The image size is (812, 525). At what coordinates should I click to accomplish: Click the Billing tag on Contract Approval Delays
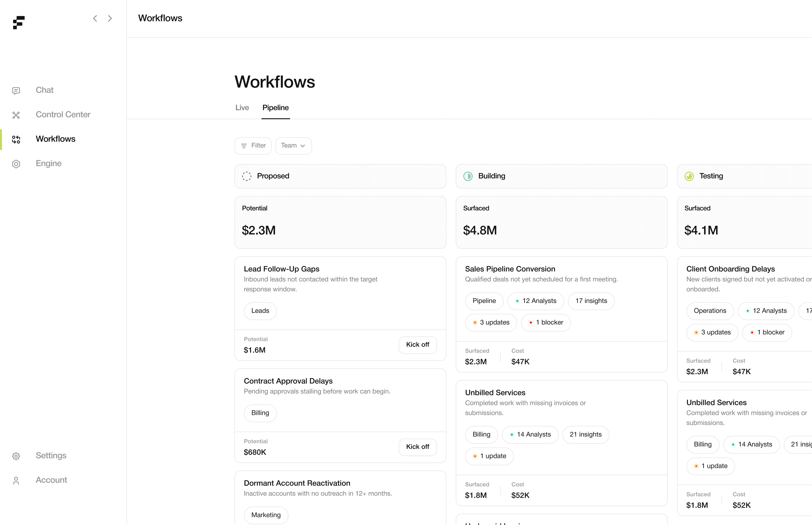[260, 413]
